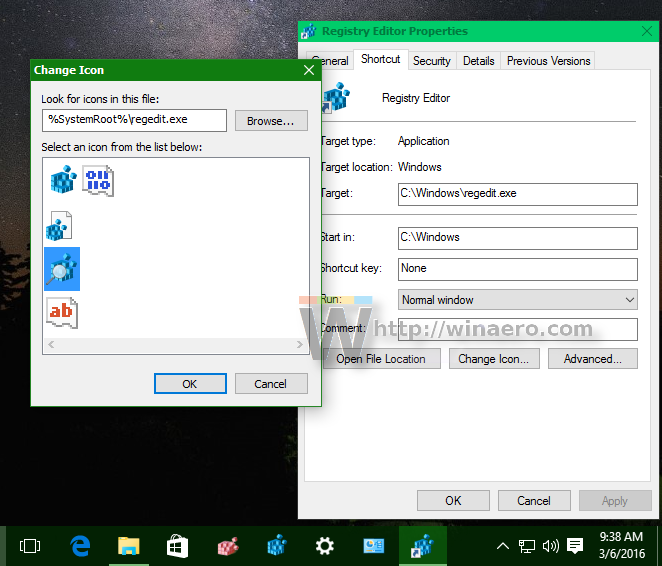The width and height of the screenshot is (662, 566).
Task: Click the Apply button in Properties
Action: point(615,501)
